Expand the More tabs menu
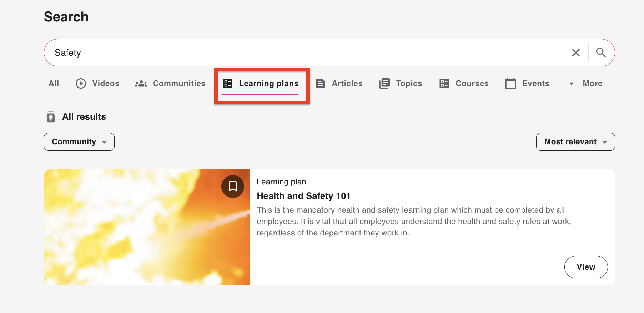Viewport: 644px width, 313px height. pyautogui.click(x=585, y=84)
